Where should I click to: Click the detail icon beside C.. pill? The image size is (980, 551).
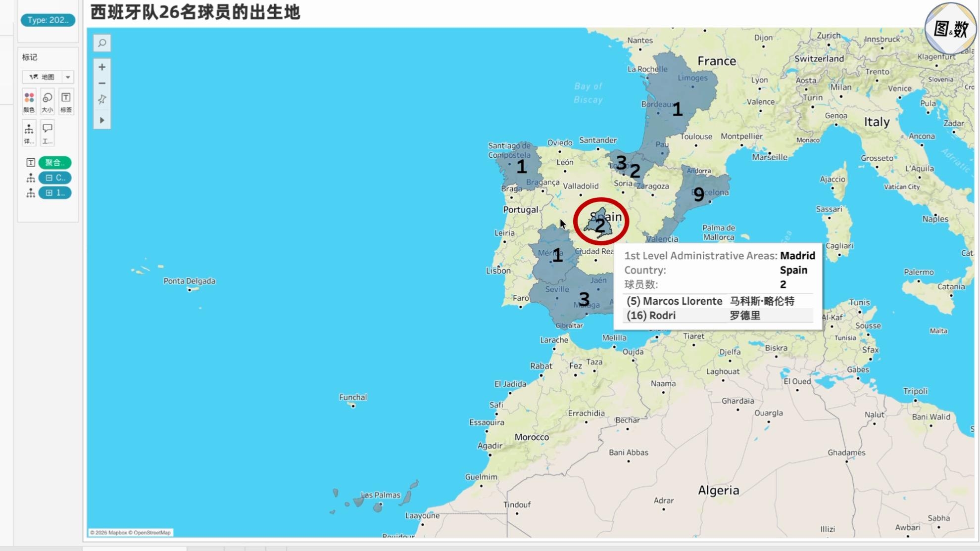[x=30, y=178]
